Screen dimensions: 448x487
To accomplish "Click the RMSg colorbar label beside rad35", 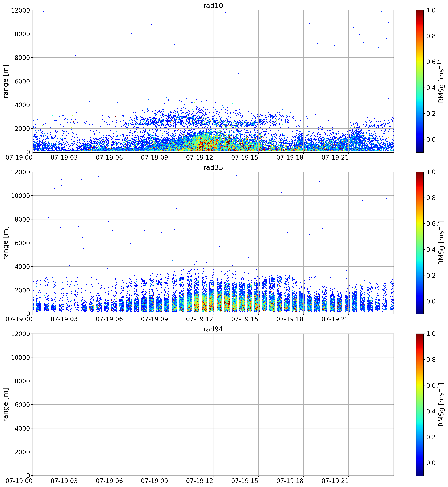I will [441, 243].
